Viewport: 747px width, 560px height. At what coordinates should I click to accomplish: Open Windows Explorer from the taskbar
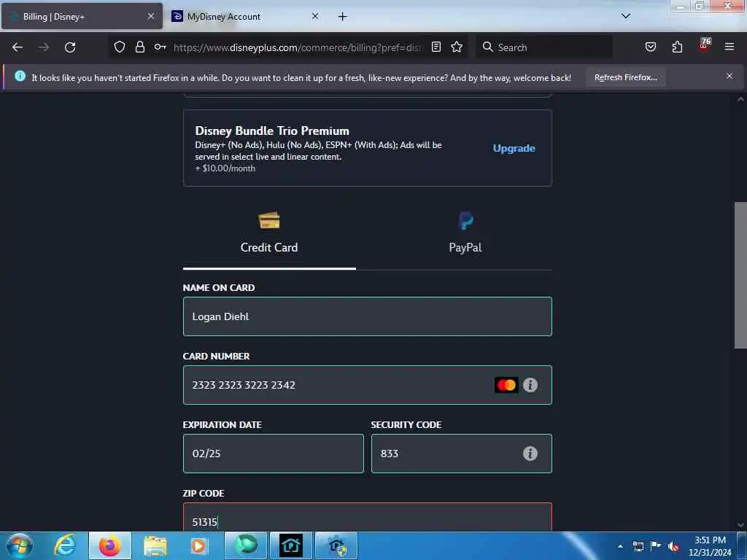click(x=155, y=545)
